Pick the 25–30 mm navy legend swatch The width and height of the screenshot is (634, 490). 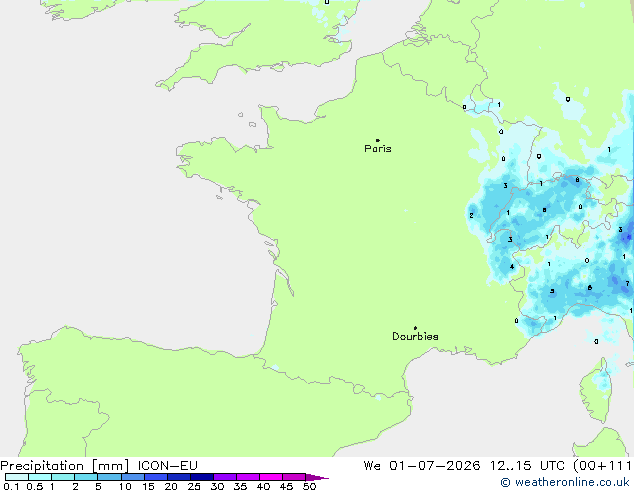point(202,477)
